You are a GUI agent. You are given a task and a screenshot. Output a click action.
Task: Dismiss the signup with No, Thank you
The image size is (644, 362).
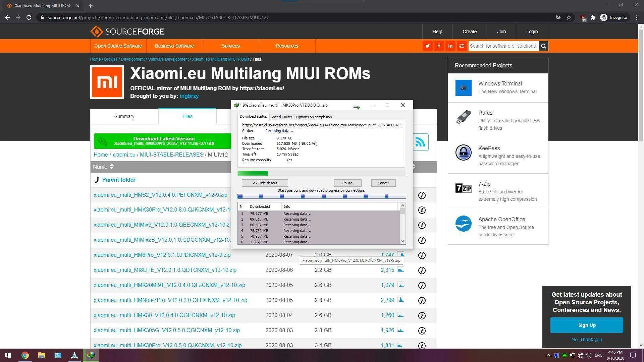[x=587, y=340]
